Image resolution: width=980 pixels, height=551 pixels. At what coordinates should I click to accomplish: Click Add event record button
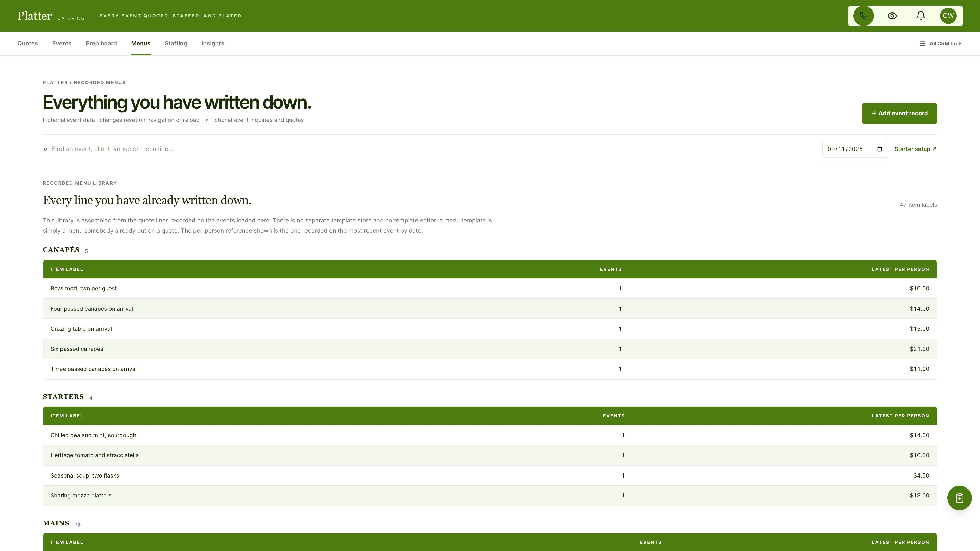click(899, 113)
